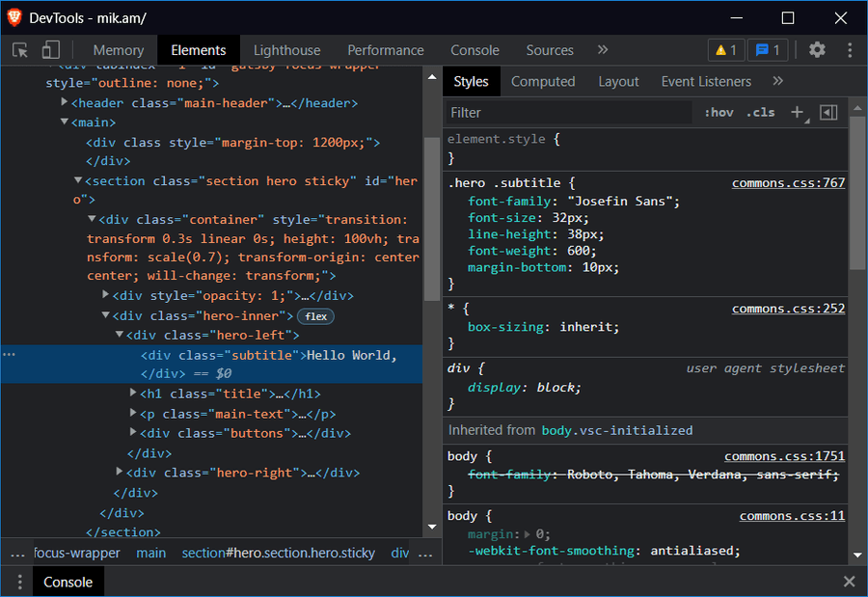
Task: Open DevTools Settings gear
Action: (815, 49)
